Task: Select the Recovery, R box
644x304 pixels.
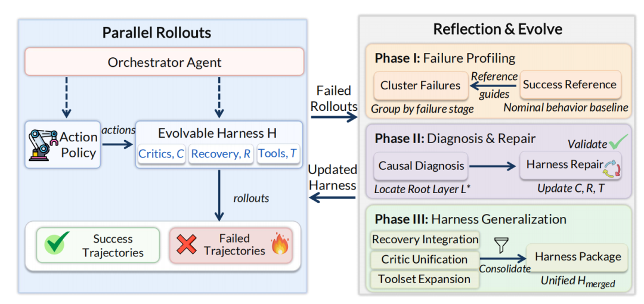Action: point(221,154)
